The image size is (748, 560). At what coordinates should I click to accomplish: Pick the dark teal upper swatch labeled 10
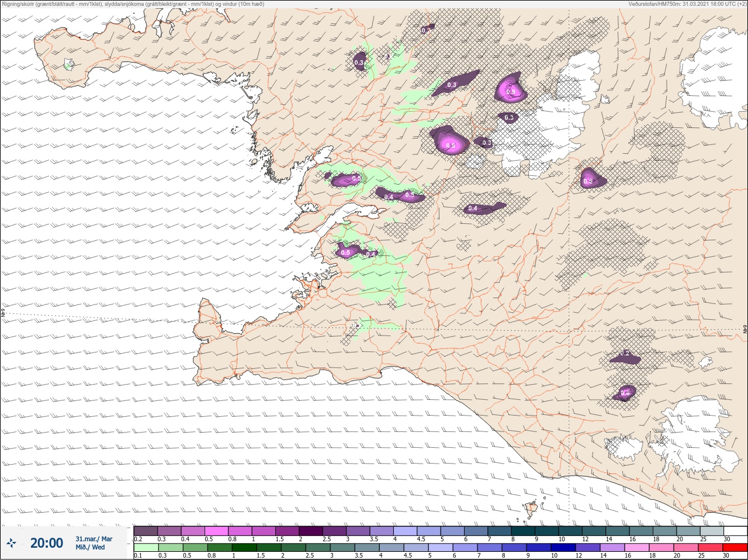[x=571, y=531]
